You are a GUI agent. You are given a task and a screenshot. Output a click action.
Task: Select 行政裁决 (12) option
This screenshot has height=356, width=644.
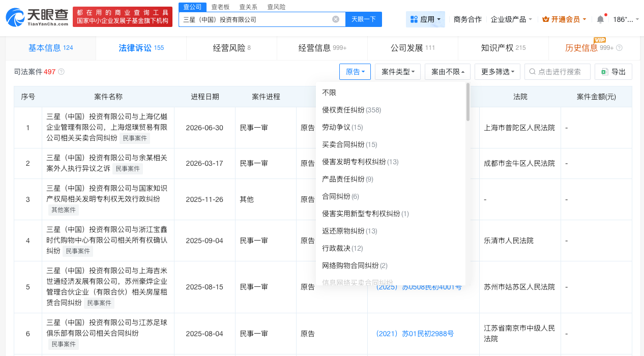coord(391,248)
